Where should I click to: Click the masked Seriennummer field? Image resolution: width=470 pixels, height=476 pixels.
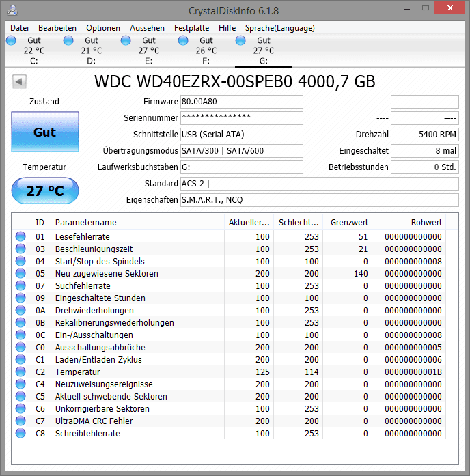[x=242, y=118]
